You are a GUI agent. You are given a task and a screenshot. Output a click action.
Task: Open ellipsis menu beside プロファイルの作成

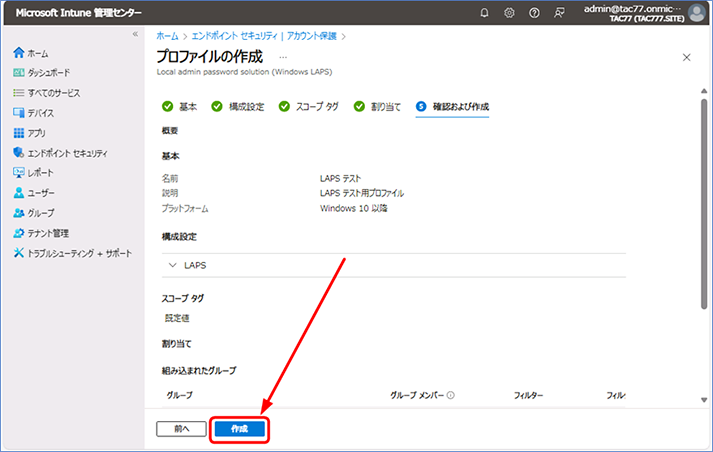click(x=283, y=57)
